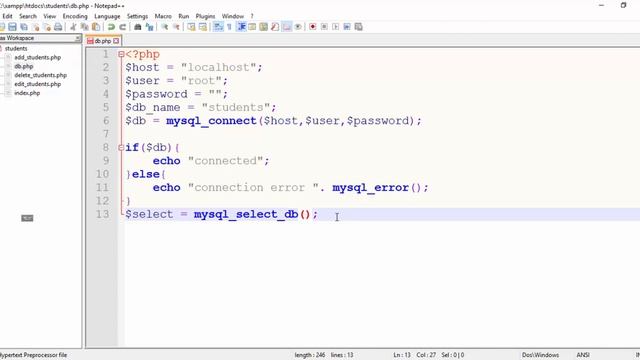Open delete_students.php from the Workspace tree
Screen dimensions: 640x360
tap(40, 75)
